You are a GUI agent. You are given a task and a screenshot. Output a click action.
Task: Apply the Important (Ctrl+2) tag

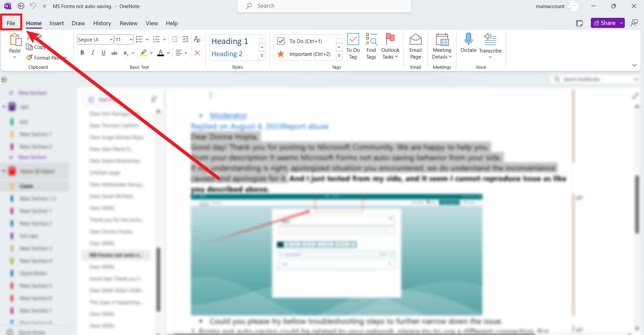tap(304, 54)
